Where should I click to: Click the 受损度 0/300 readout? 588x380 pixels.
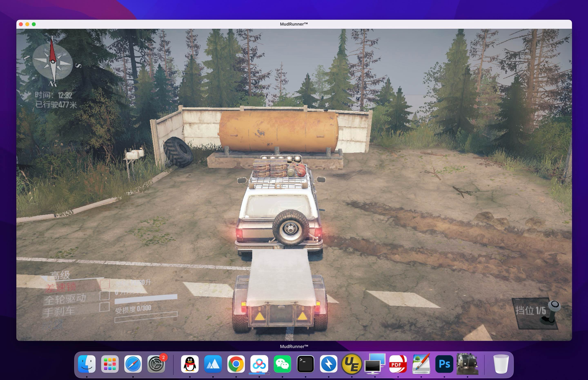point(133,309)
